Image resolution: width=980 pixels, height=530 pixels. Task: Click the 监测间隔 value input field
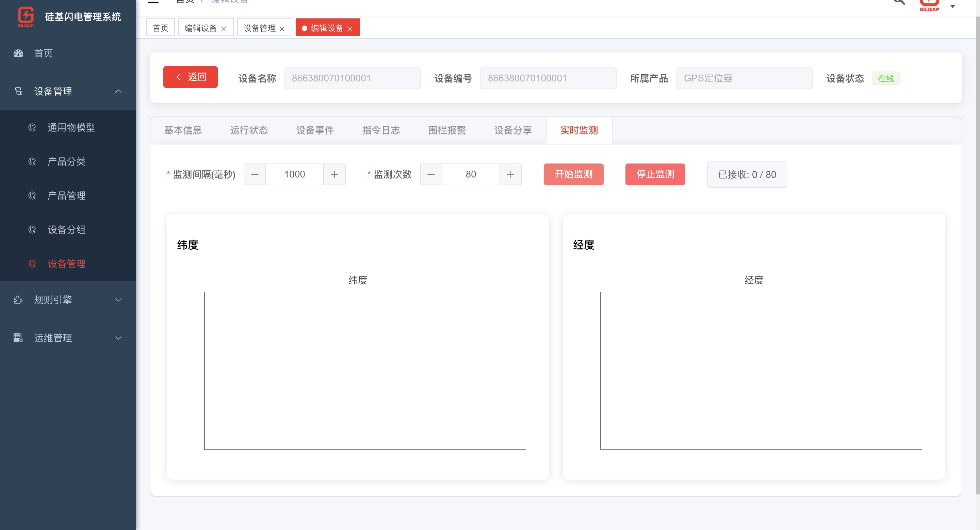[294, 174]
